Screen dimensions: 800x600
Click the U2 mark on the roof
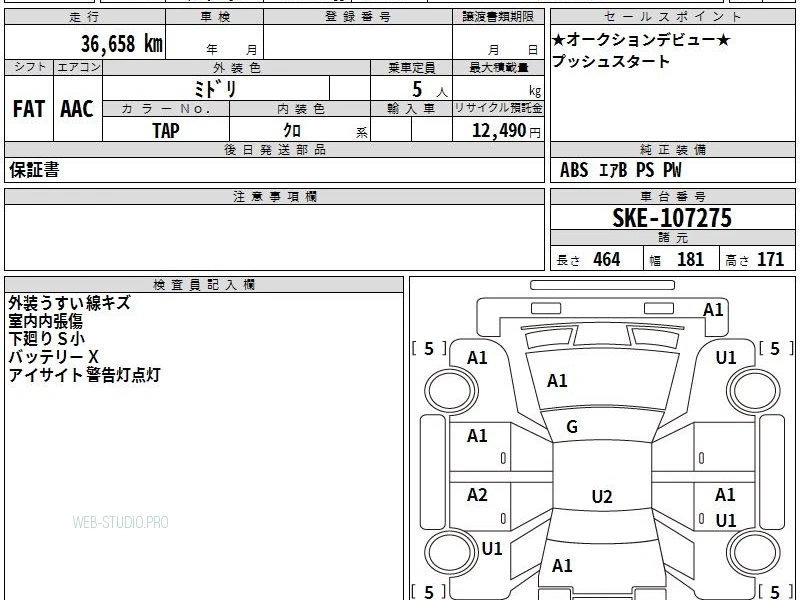tap(602, 496)
